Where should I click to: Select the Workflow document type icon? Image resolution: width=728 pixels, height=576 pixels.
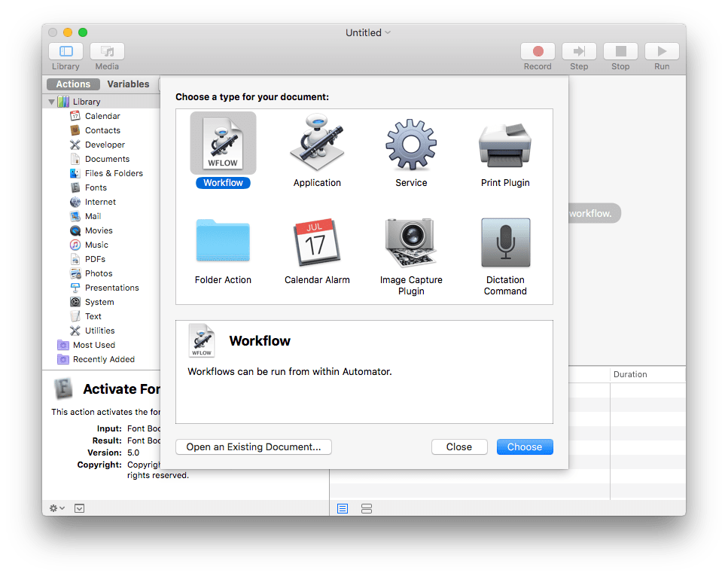(x=223, y=143)
